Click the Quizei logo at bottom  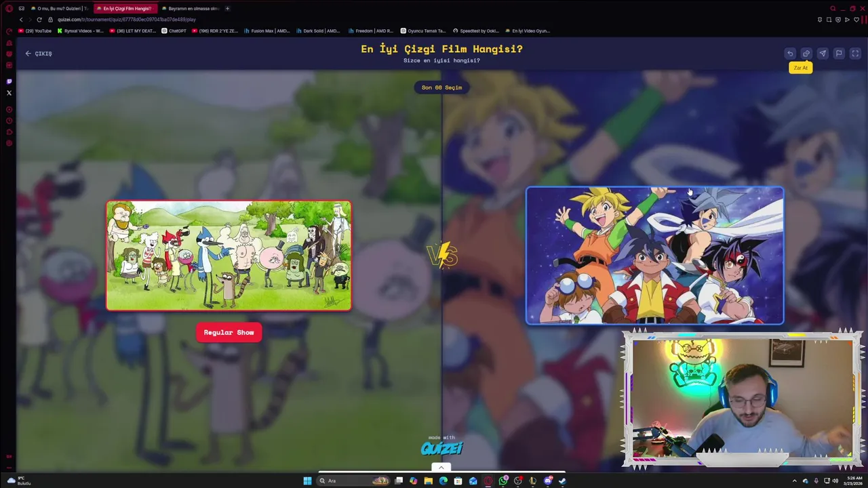click(441, 448)
